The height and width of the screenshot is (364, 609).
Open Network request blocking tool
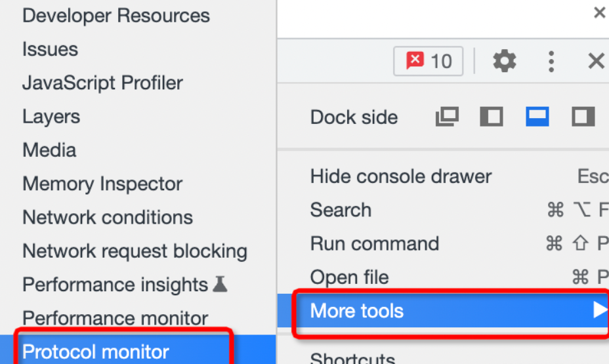point(135,251)
